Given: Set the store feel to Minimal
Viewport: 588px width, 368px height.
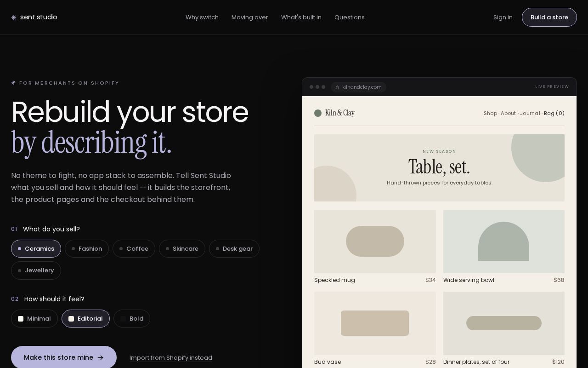Looking at the screenshot, I should pos(34,319).
